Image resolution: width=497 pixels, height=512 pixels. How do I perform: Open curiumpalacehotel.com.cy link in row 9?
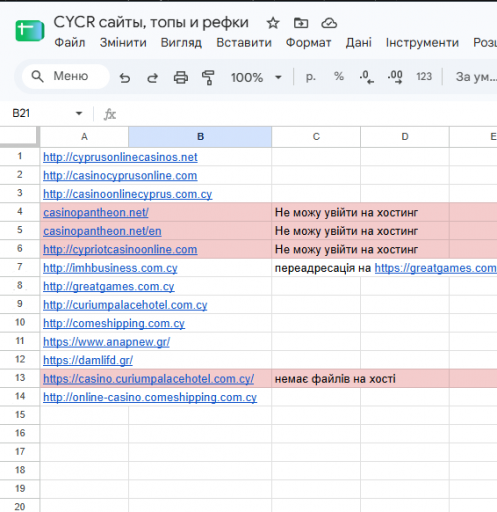[125, 305]
